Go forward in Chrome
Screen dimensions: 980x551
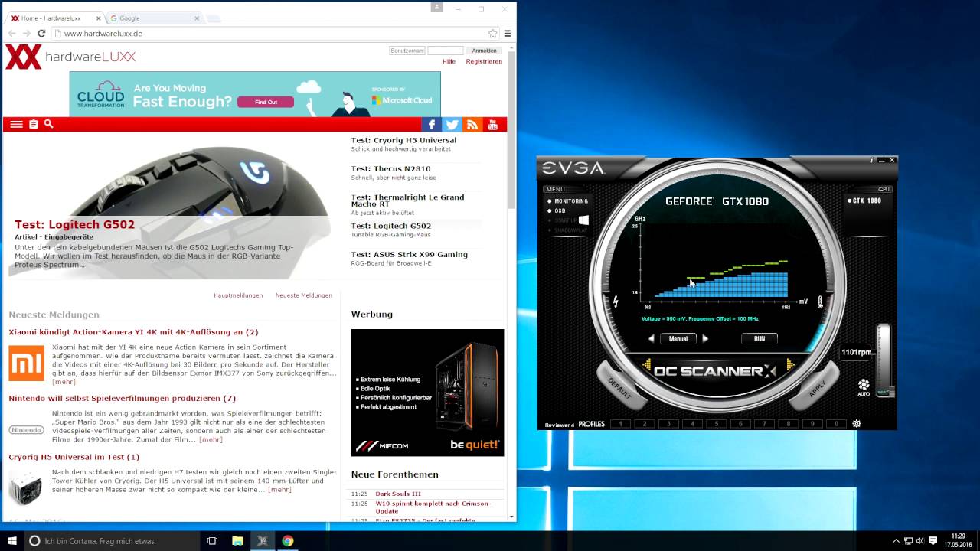point(27,34)
